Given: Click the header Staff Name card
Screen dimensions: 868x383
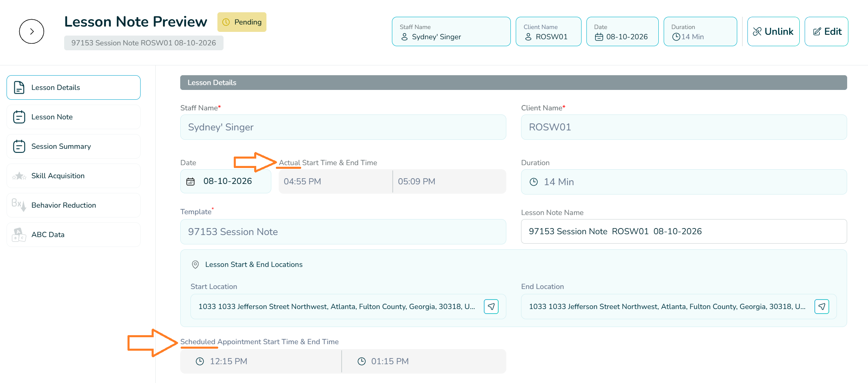Looking at the screenshot, I should [x=451, y=31].
